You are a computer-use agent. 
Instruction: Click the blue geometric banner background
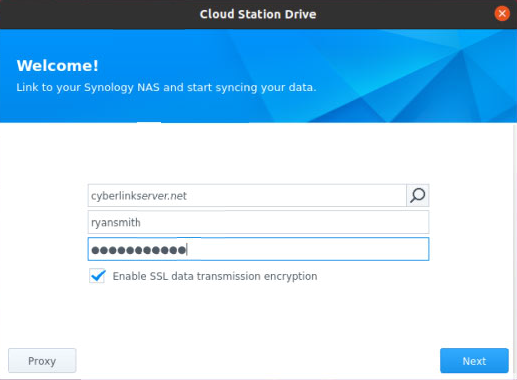click(400, 77)
